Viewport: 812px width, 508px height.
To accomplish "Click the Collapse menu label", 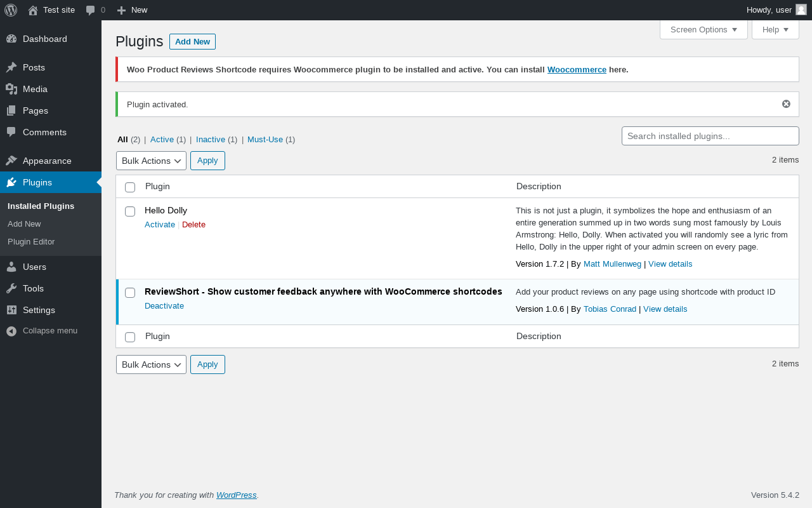I will click(x=50, y=330).
